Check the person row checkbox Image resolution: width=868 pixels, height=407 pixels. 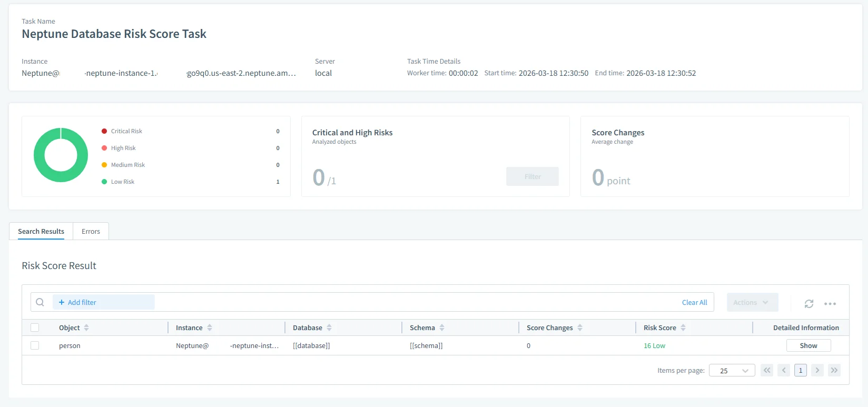tap(35, 345)
